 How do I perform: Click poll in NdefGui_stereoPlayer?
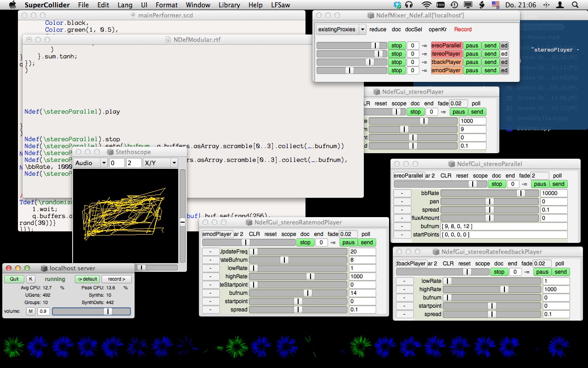pos(476,103)
